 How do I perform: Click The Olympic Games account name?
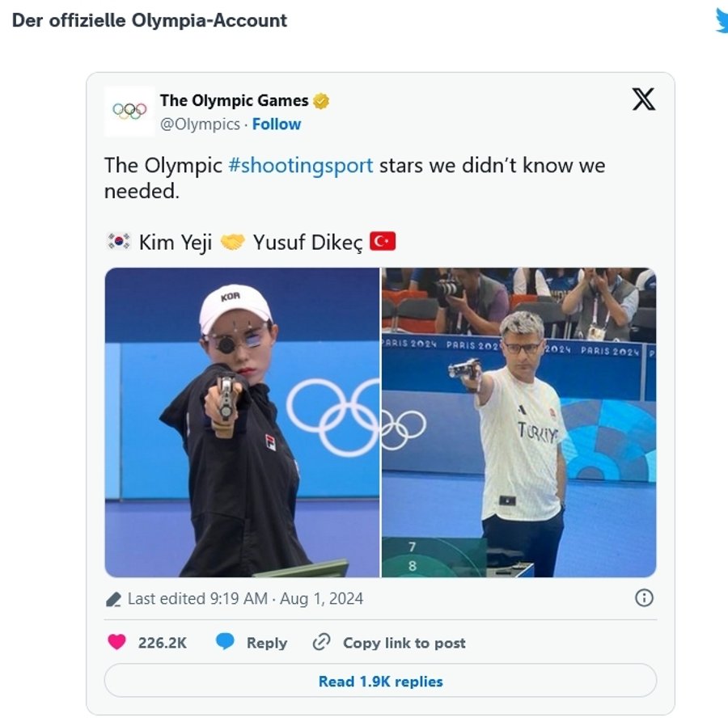coord(234,101)
